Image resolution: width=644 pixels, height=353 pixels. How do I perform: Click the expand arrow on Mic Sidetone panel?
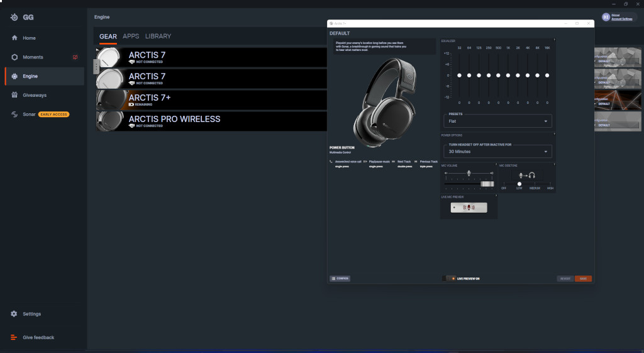(555, 164)
